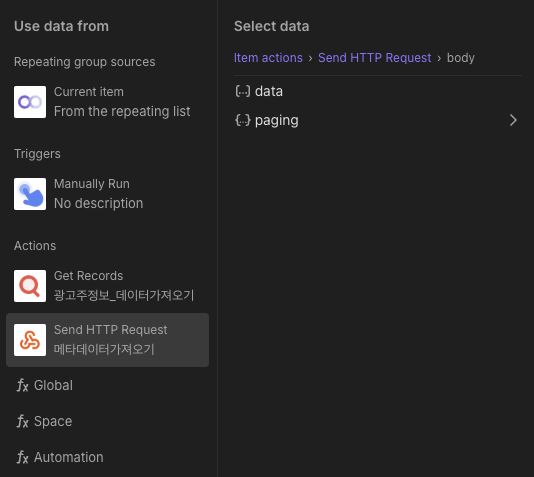Image resolution: width=534 pixels, height=477 pixels.
Task: Click the array bracket icon next to data
Action: point(242,91)
